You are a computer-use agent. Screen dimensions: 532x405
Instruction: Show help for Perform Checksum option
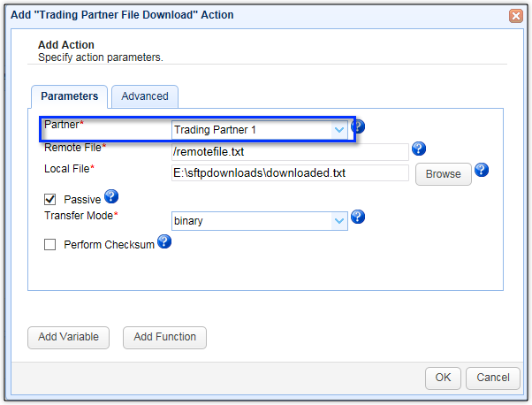tap(163, 241)
